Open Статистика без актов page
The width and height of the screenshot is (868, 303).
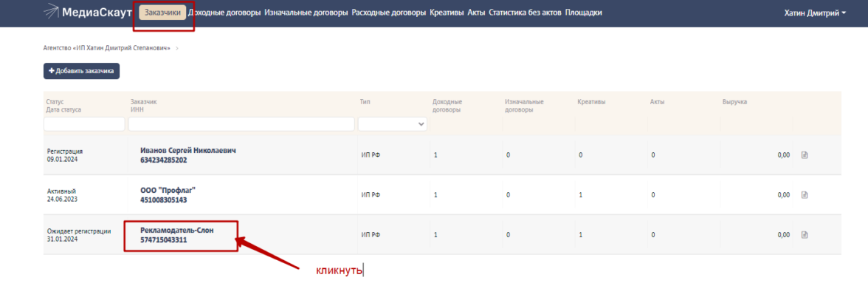tap(525, 13)
